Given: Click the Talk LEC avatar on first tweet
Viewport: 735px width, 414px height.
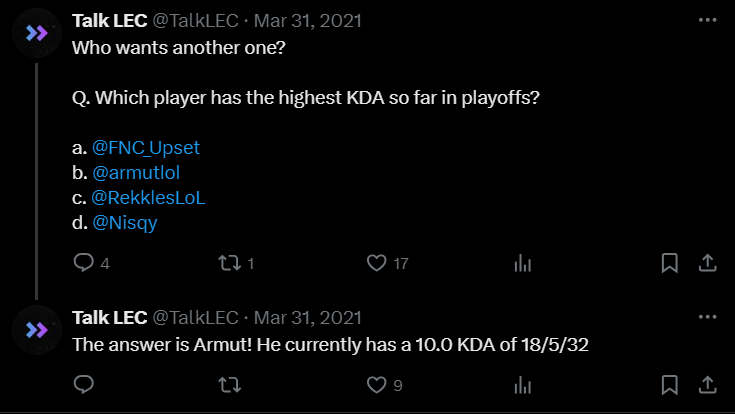Looking at the screenshot, I should pyautogui.click(x=38, y=32).
